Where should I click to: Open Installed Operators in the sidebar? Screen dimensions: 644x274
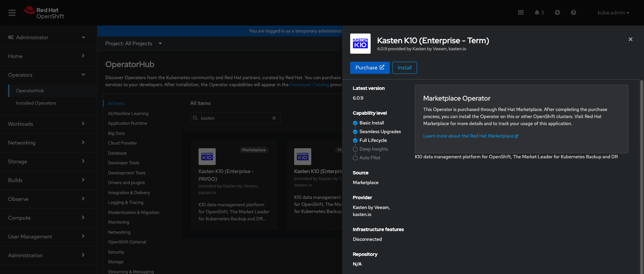coord(53,103)
